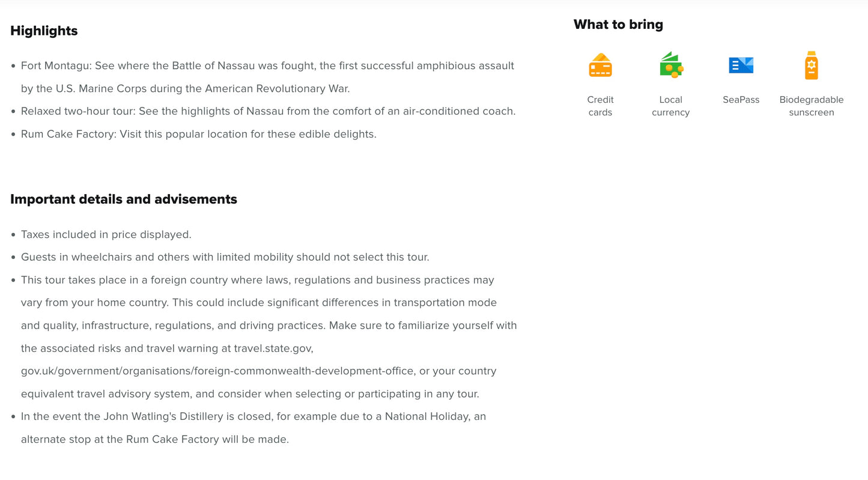
Task: Click the "Highlights" heading
Action: (x=44, y=31)
